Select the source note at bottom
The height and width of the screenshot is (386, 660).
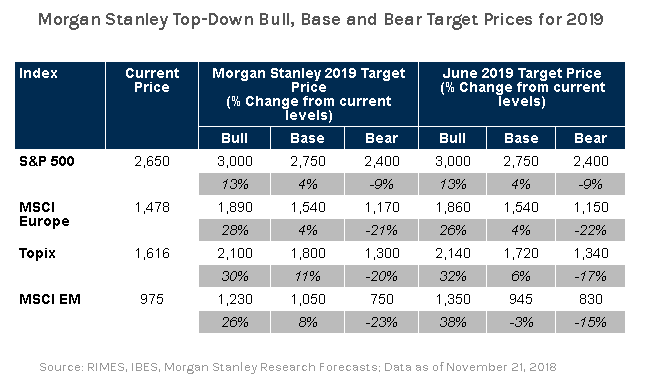coord(298,367)
